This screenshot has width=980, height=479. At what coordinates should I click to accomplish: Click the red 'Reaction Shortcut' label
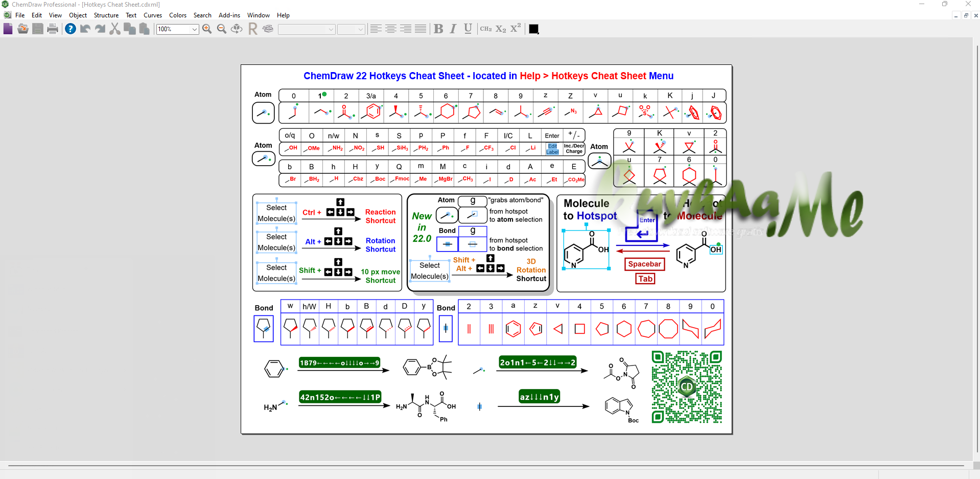coord(380,216)
